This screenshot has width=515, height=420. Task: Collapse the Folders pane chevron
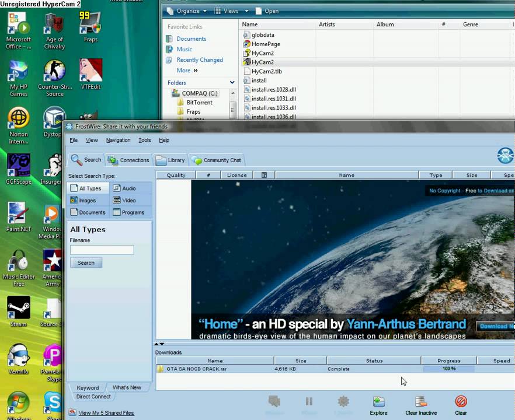click(232, 82)
